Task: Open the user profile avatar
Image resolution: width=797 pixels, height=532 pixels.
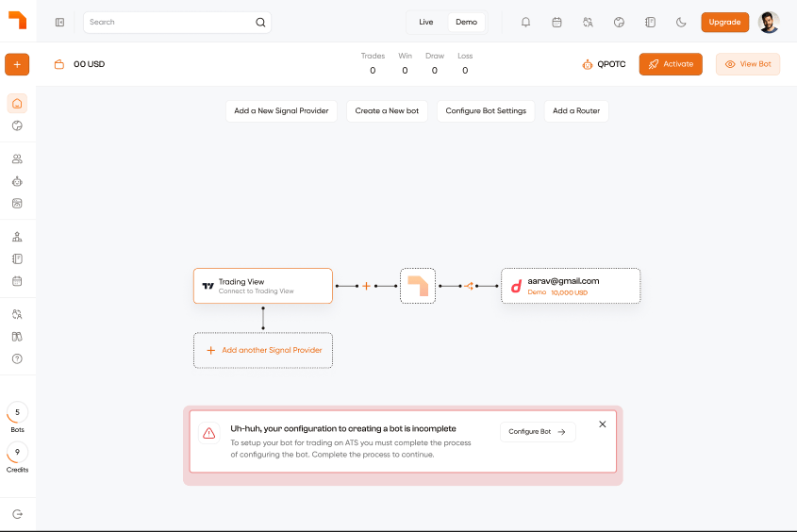Action: click(769, 23)
